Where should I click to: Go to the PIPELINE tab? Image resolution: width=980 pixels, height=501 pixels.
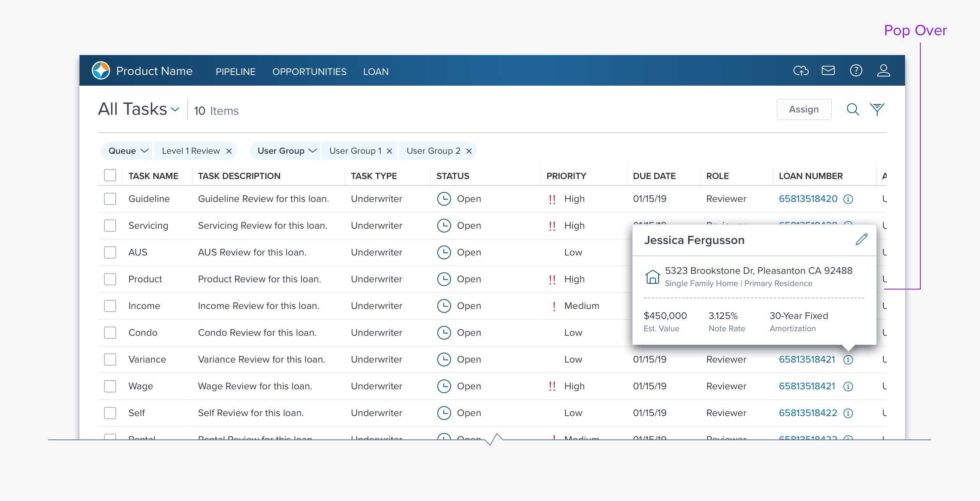(235, 72)
